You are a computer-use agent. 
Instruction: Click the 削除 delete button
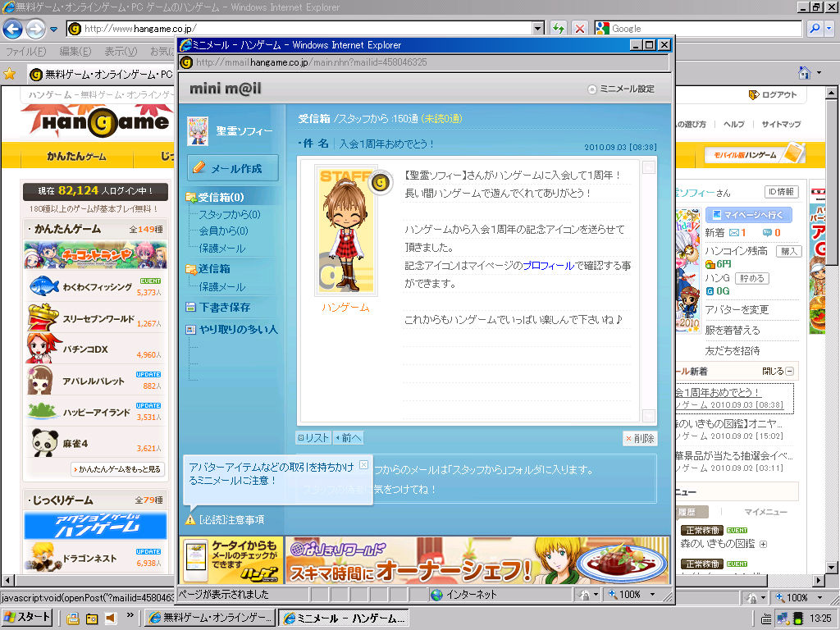[640, 438]
